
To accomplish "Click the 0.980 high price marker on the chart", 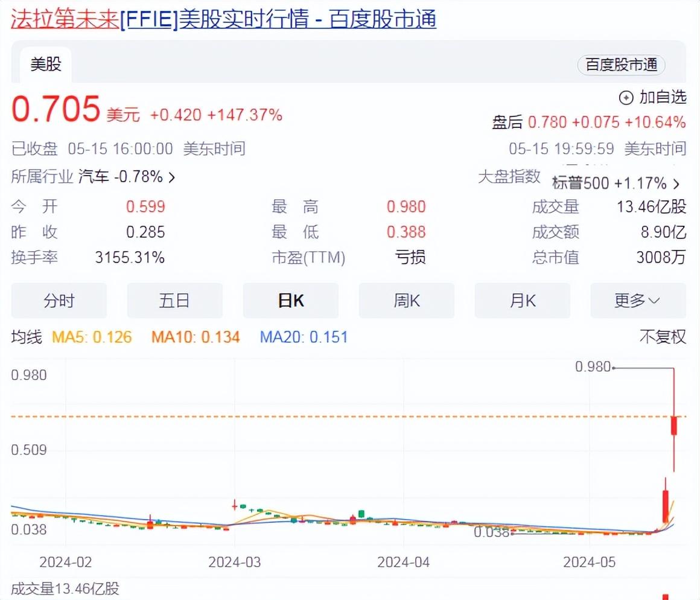I will [593, 367].
